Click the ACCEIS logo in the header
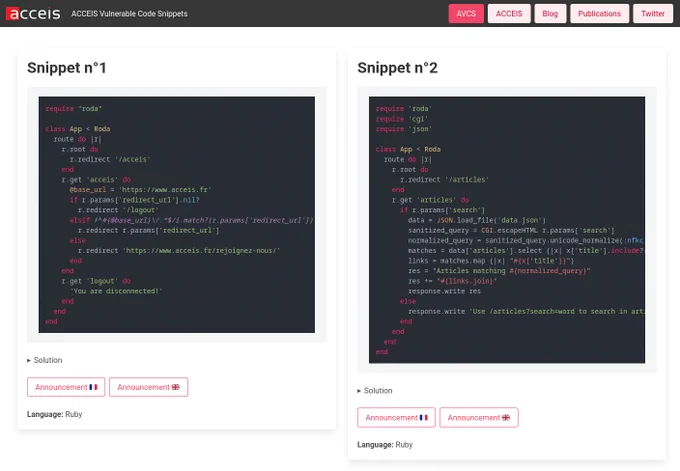Viewport: 680px width, 471px height. [33, 13]
